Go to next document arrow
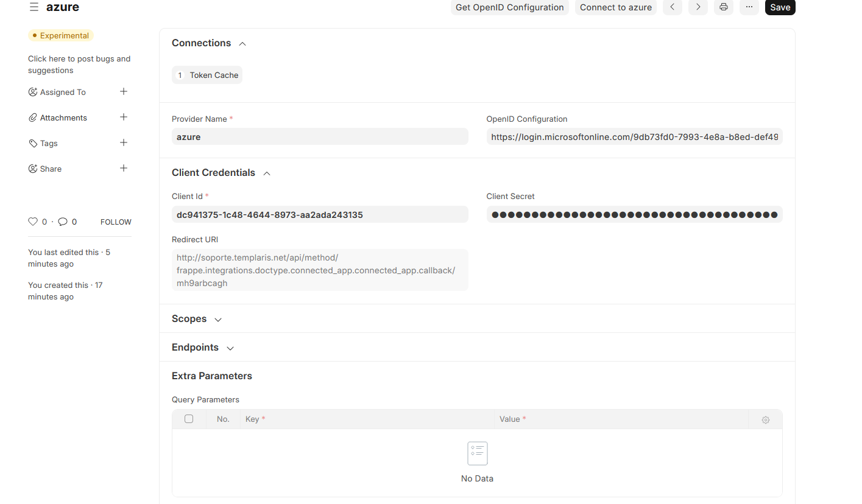This screenshot has width=862, height=504. 698,7
